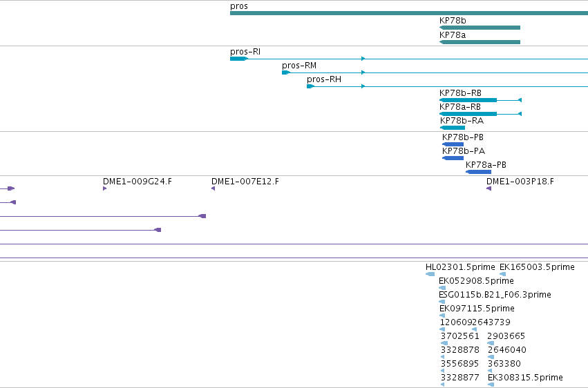Screen dimensions: 588x388
Task: Click the 2903665 feature label
Action: tap(506, 336)
